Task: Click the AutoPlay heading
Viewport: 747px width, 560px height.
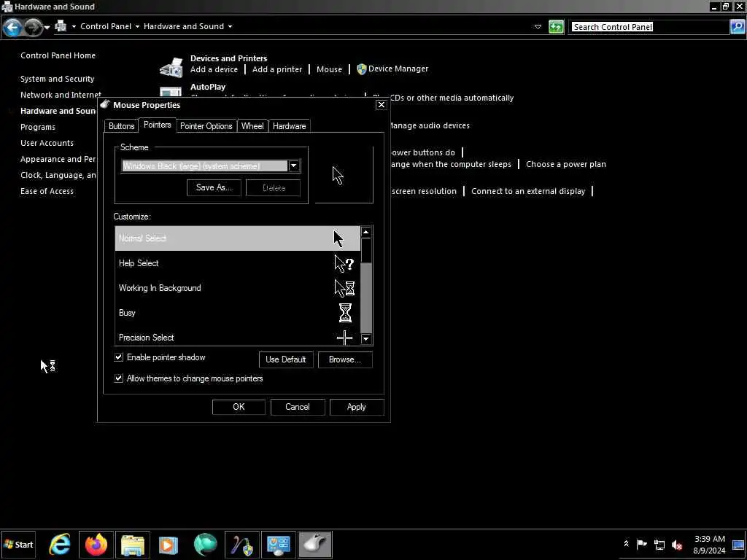Action: (x=208, y=87)
